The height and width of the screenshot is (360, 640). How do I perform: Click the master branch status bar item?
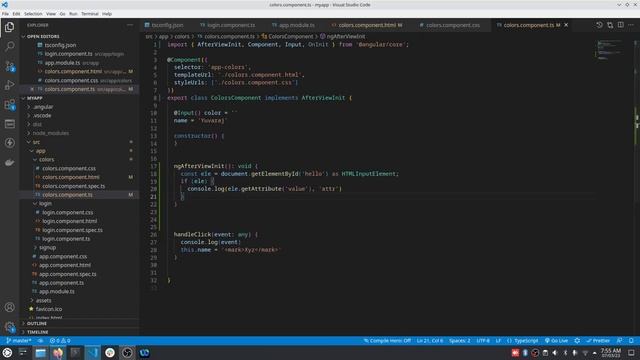[x=18, y=340]
